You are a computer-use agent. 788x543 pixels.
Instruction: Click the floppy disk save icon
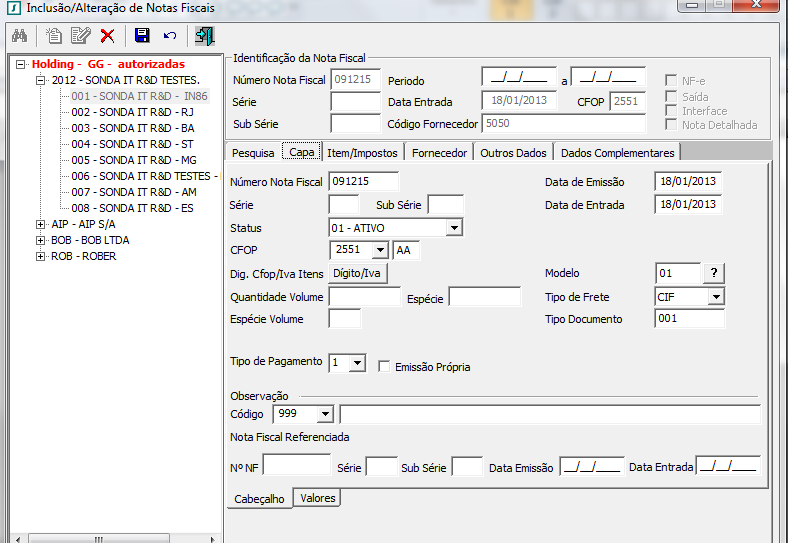pos(142,36)
